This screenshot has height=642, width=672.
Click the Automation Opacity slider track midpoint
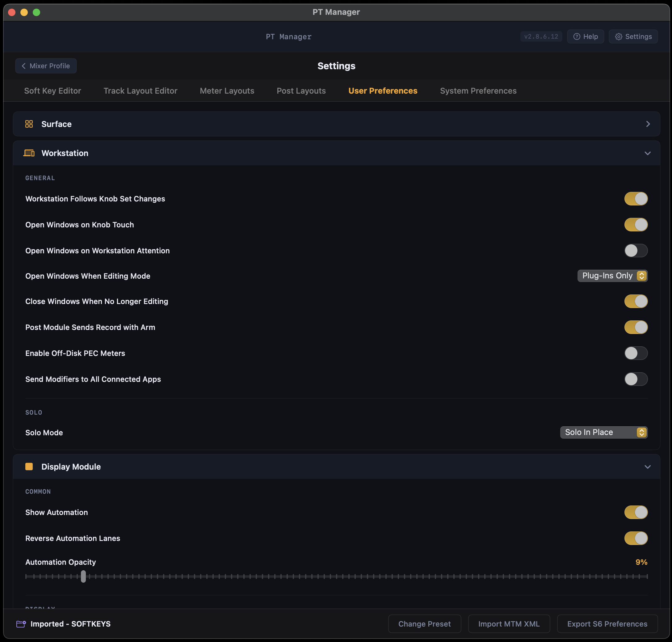pos(336,577)
